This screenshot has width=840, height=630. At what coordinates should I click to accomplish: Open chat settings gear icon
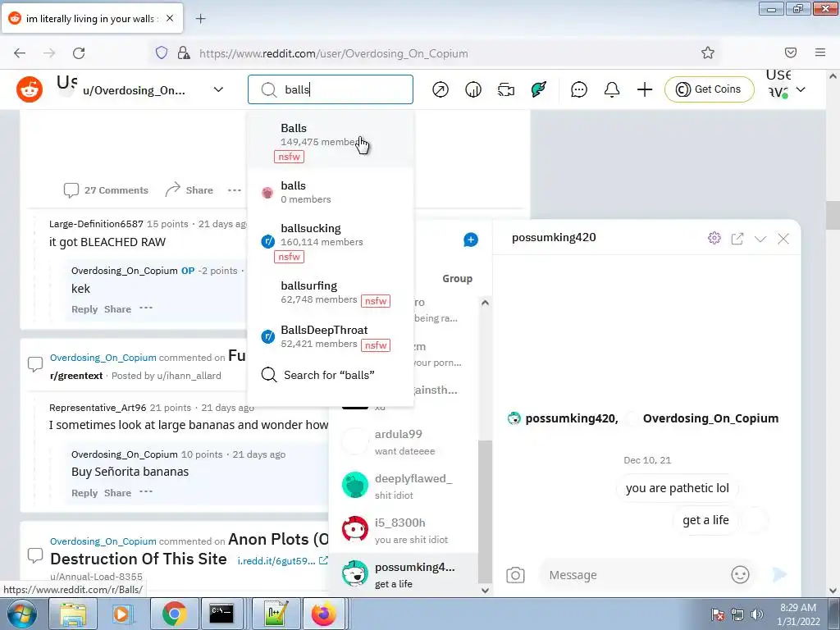(x=714, y=238)
